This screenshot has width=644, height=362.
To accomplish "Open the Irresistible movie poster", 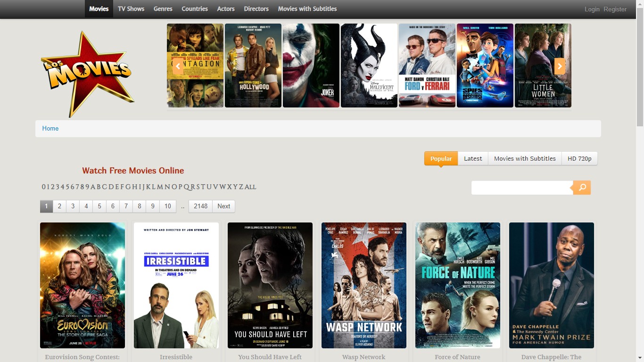I will (176, 286).
